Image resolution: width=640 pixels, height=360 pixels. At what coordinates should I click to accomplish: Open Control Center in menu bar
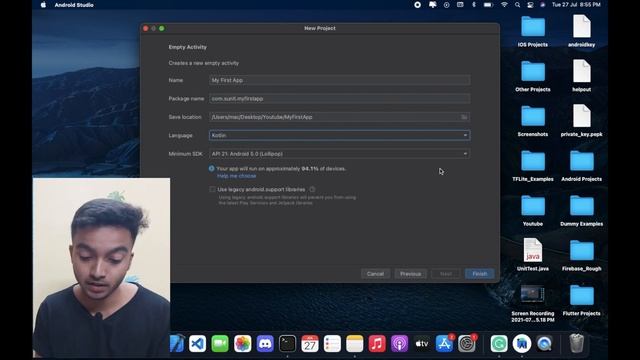(x=530, y=5)
